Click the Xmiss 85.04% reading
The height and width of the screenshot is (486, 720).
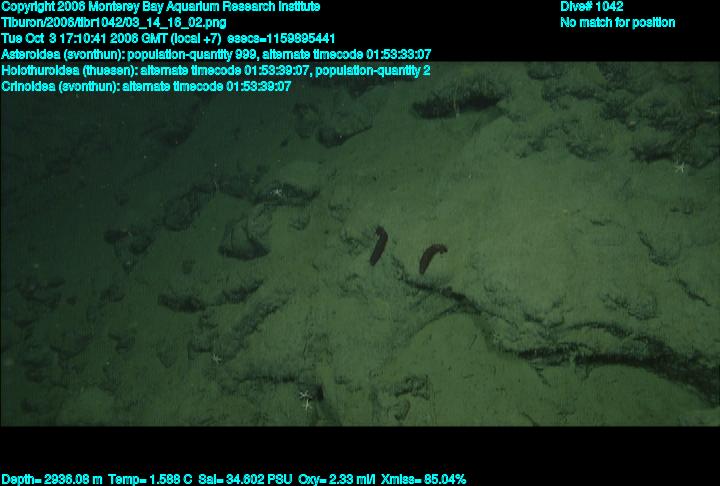[x=423, y=479]
